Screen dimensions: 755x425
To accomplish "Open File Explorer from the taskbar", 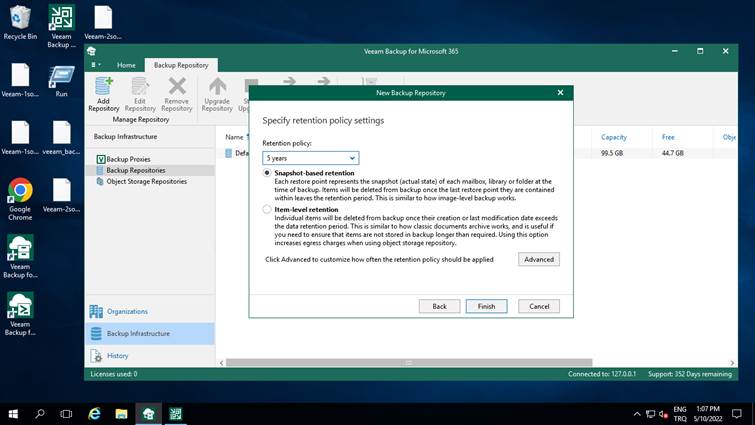I will (x=121, y=414).
